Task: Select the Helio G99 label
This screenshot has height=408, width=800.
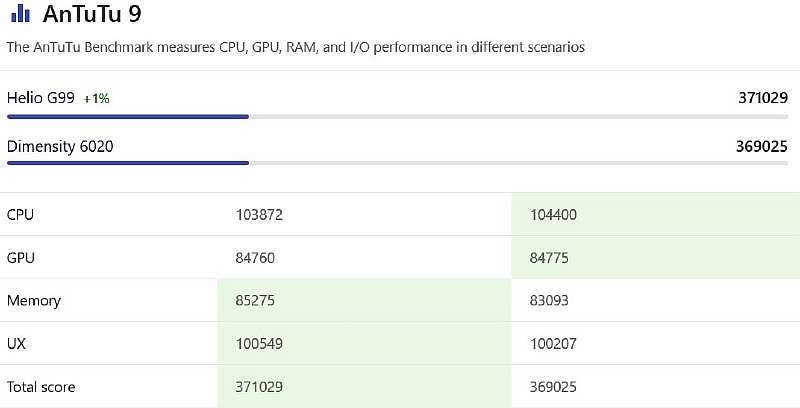Action: click(41, 98)
